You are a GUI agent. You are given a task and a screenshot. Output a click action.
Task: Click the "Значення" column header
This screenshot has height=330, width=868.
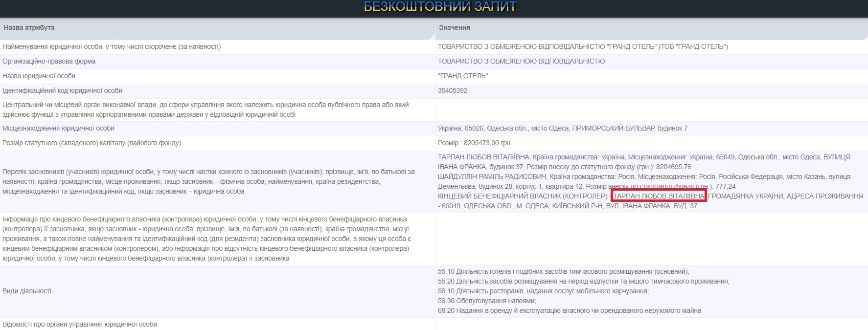pos(454,28)
